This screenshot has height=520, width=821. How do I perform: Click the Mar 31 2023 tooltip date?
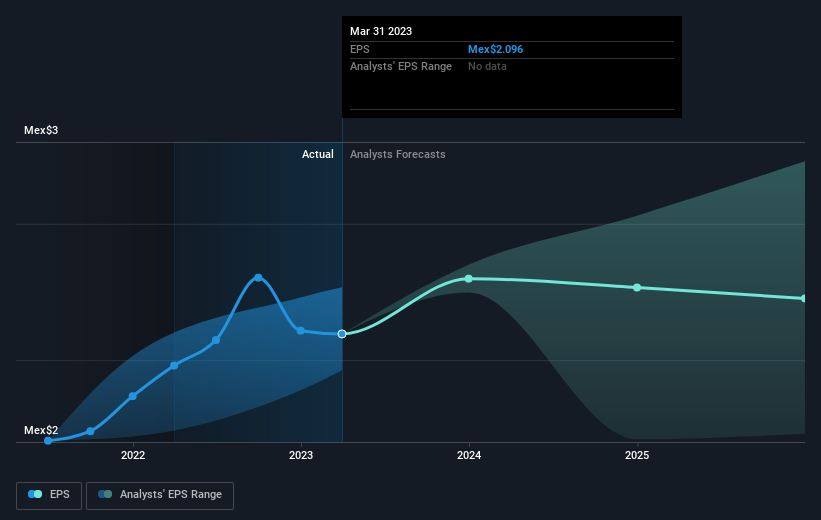tap(381, 31)
